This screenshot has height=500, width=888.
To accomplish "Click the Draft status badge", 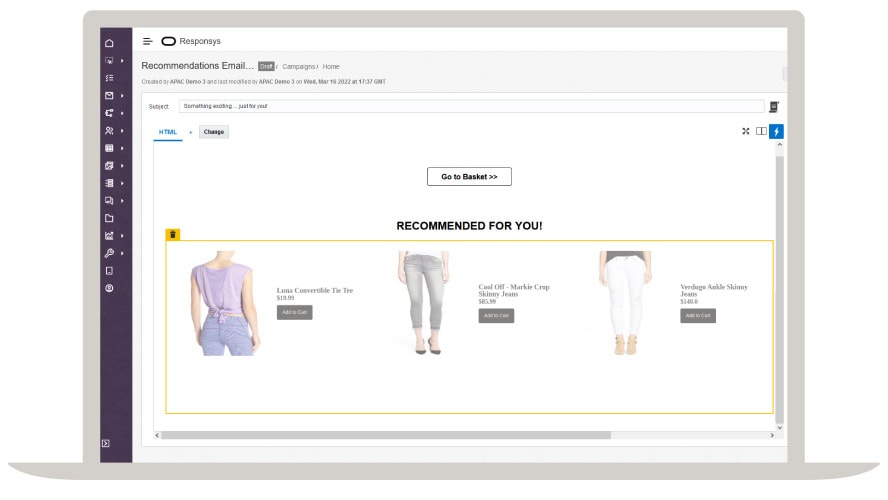I will (x=266, y=66).
